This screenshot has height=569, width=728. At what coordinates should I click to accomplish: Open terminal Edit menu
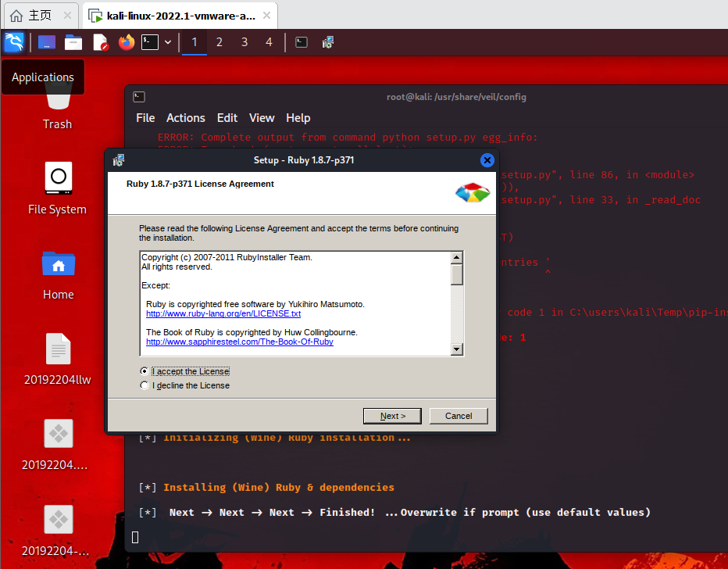click(227, 118)
